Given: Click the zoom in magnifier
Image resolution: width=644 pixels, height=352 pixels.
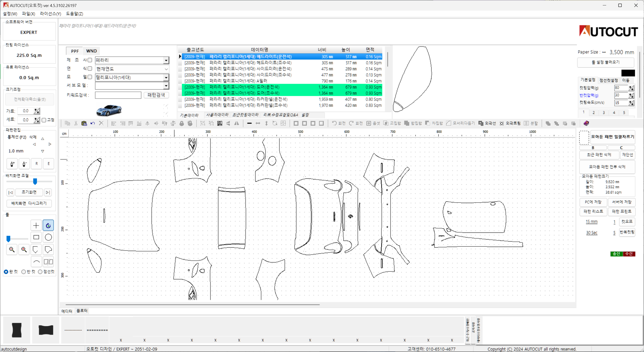Looking at the screenshot, I should [x=24, y=249].
